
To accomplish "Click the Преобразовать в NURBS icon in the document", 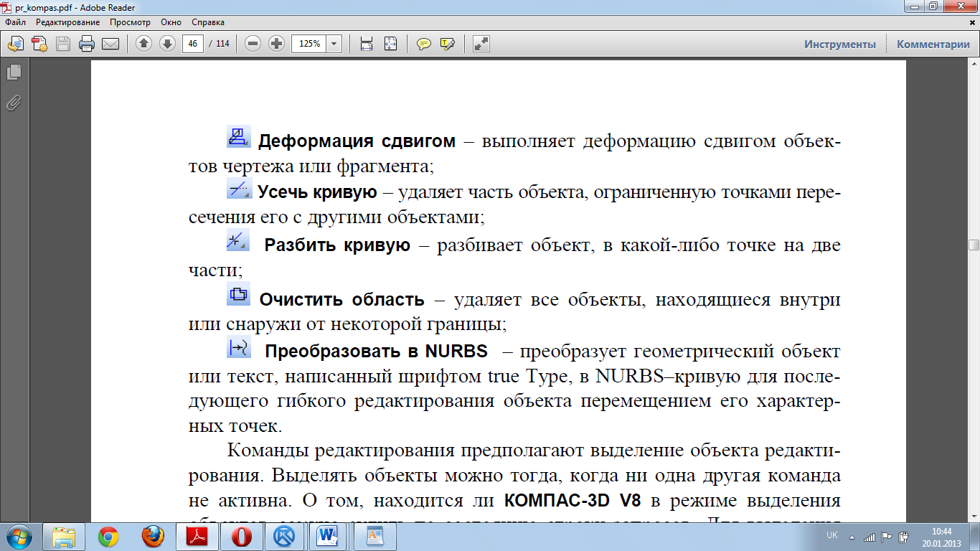I will pyautogui.click(x=238, y=348).
